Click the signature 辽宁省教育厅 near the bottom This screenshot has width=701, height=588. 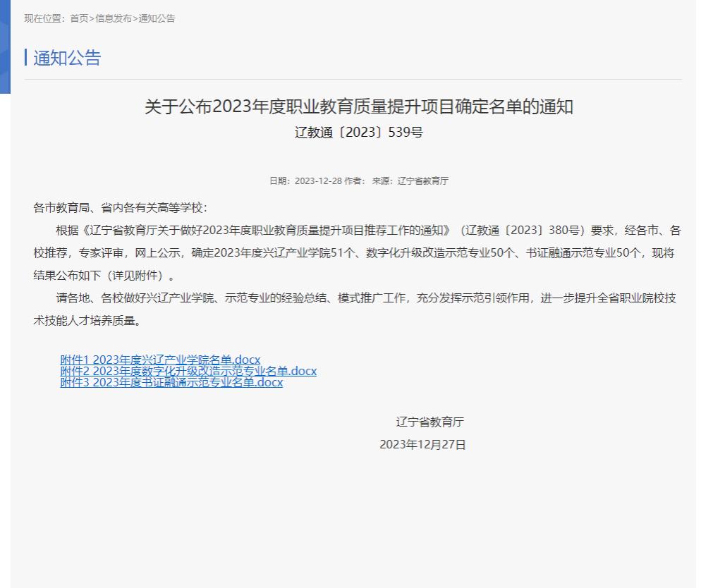(x=430, y=422)
